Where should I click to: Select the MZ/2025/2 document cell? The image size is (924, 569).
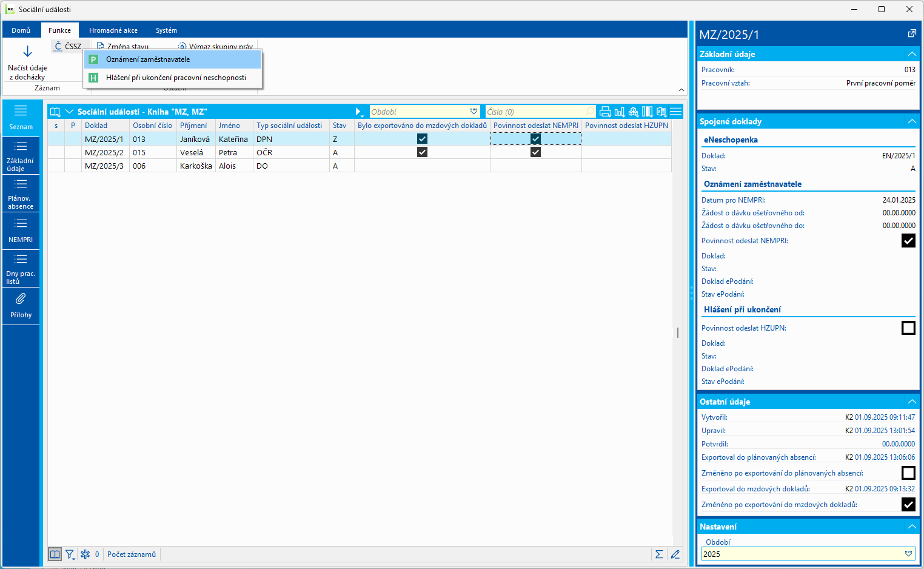click(105, 152)
